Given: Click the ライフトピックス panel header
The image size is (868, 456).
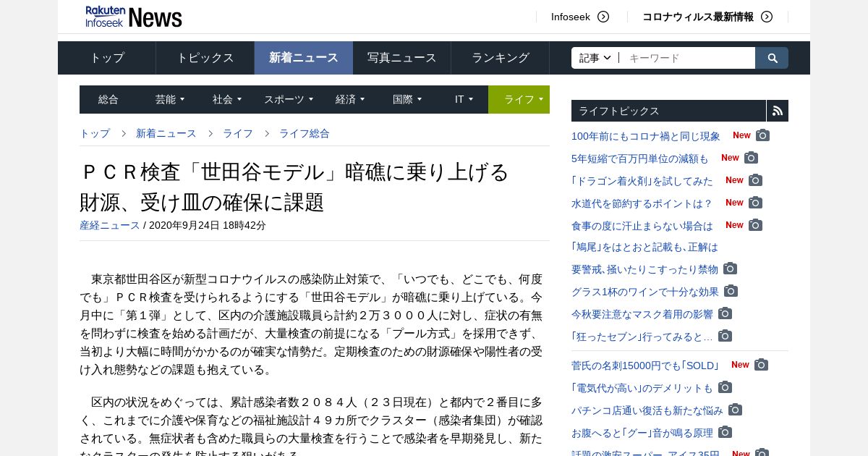Looking at the screenshot, I should [668, 111].
